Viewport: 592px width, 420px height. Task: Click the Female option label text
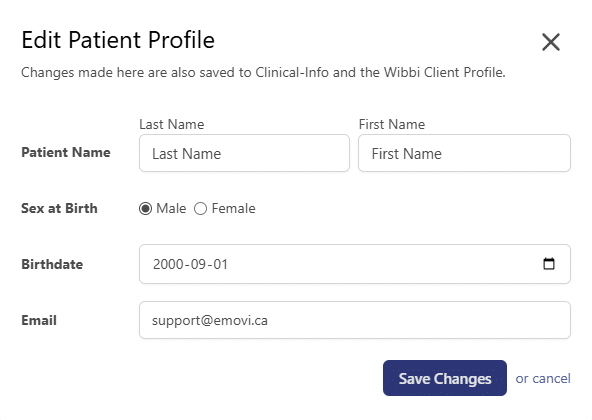coord(233,208)
